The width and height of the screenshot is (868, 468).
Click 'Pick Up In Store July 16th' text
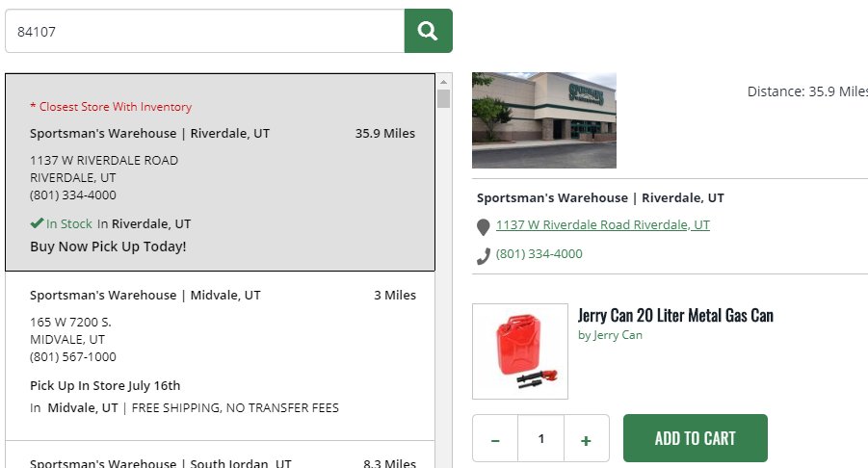pyautogui.click(x=105, y=385)
